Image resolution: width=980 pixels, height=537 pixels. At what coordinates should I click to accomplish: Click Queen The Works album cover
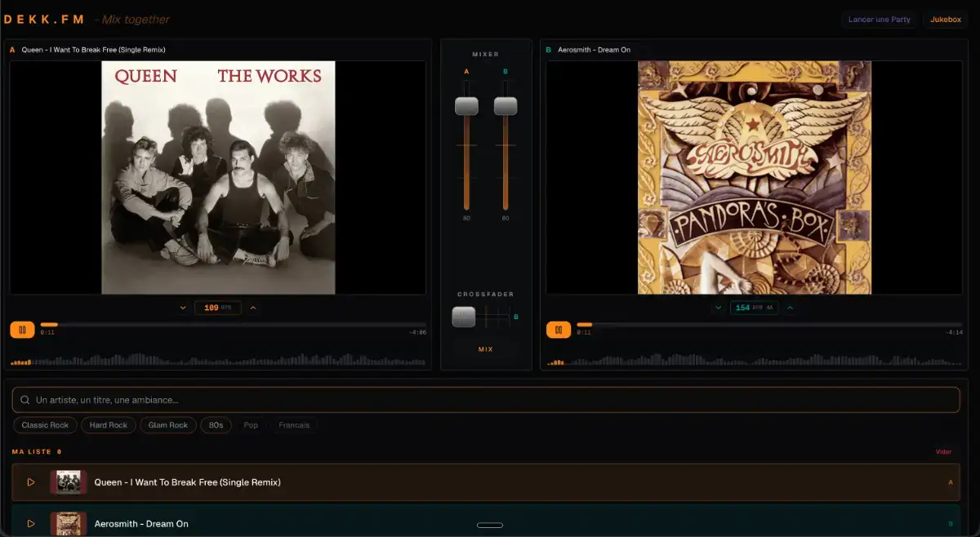(x=218, y=177)
